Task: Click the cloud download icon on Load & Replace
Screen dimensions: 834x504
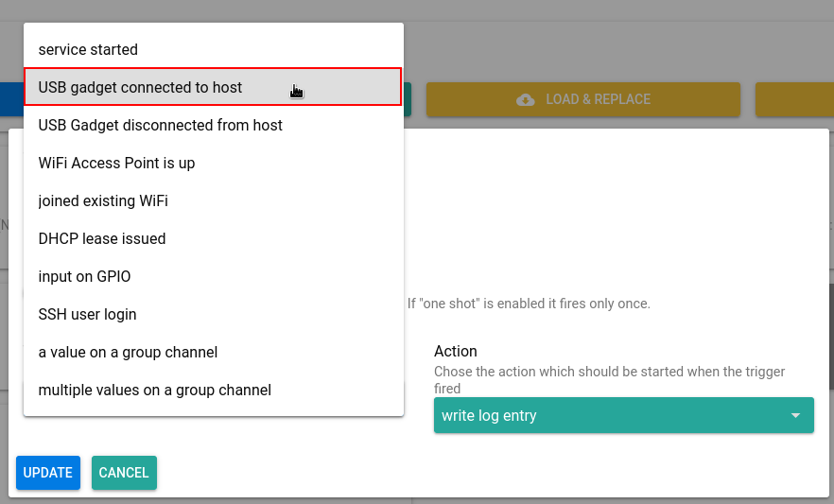Action: pos(526,99)
